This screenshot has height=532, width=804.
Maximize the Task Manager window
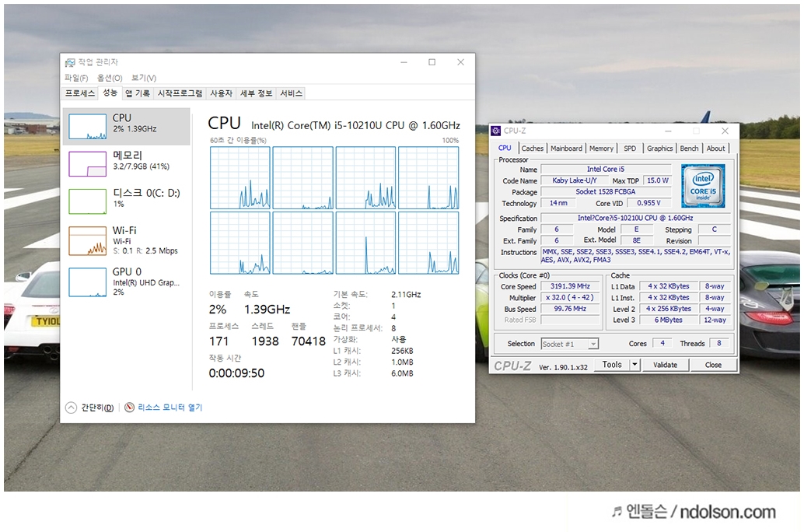tap(432, 62)
